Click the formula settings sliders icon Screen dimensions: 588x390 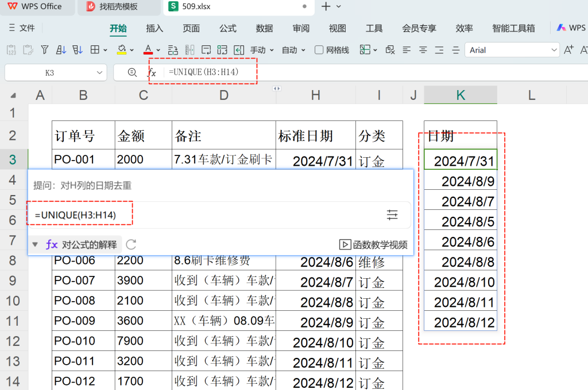tap(392, 215)
